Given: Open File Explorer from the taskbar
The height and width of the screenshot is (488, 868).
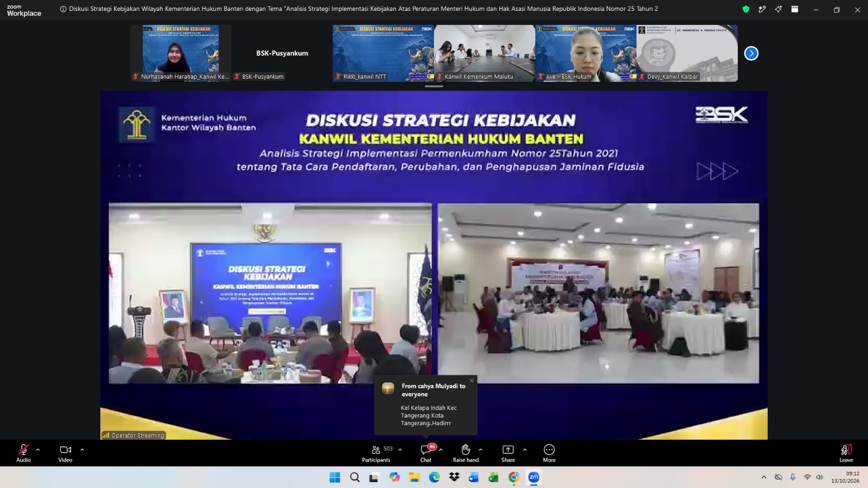Looking at the screenshot, I should (414, 477).
